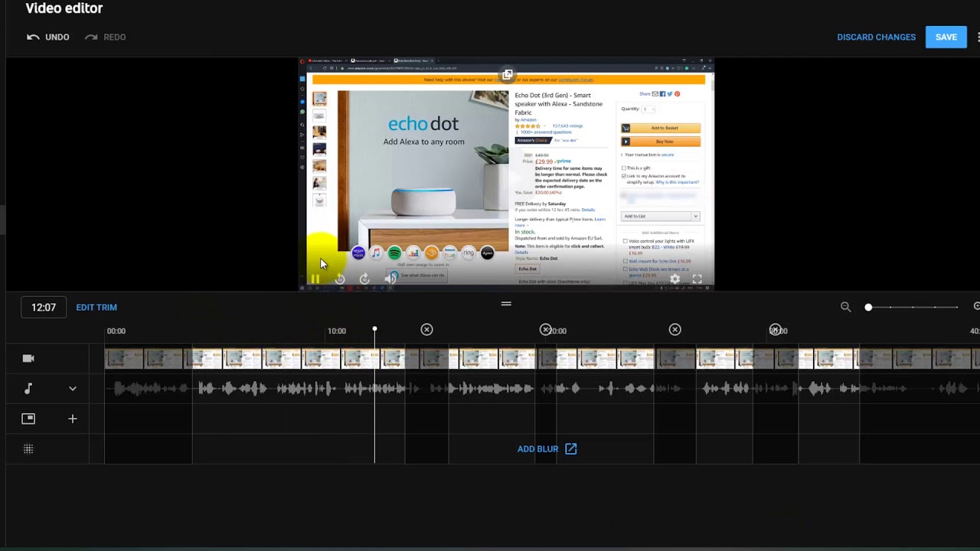This screenshot has height=551, width=980.
Task: Open the preview player settings gear
Action: coord(675,279)
